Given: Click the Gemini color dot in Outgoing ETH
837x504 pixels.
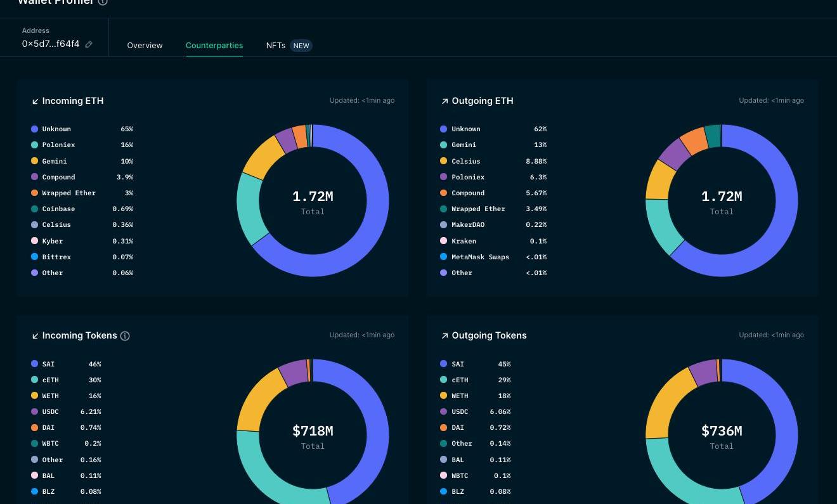Looking at the screenshot, I should pos(444,145).
